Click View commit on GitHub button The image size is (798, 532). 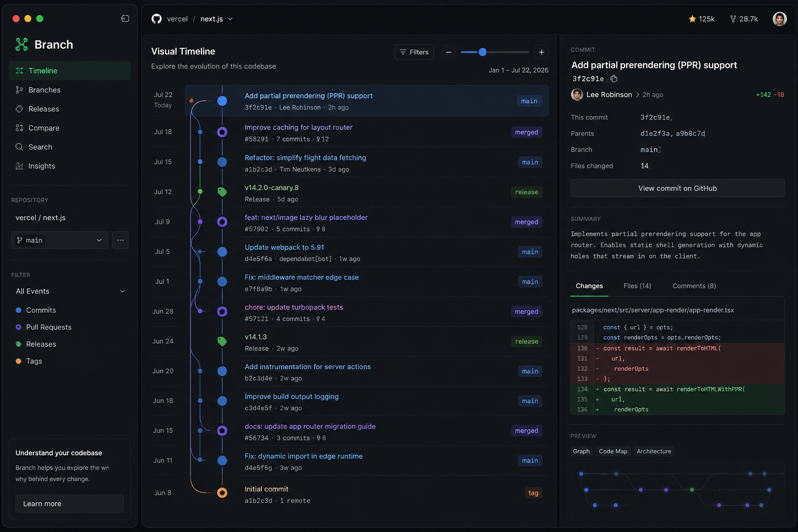pos(677,189)
